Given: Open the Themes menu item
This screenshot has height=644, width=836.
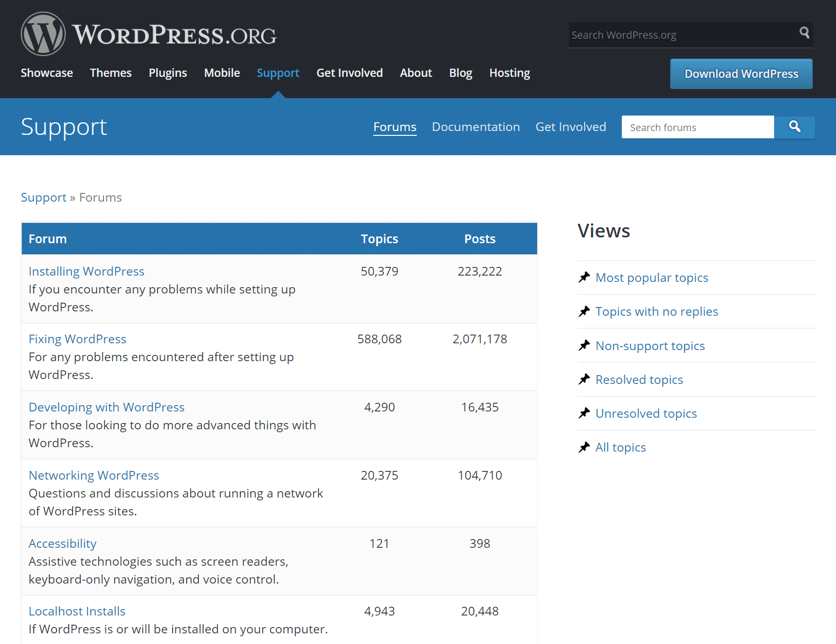Looking at the screenshot, I should point(111,73).
